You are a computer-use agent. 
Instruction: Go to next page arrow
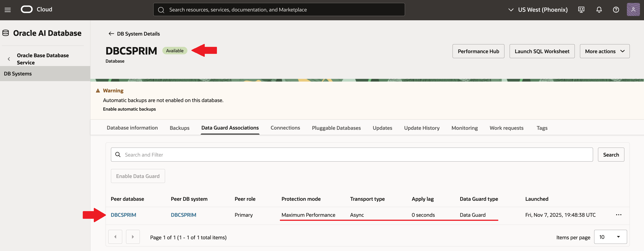(x=133, y=237)
